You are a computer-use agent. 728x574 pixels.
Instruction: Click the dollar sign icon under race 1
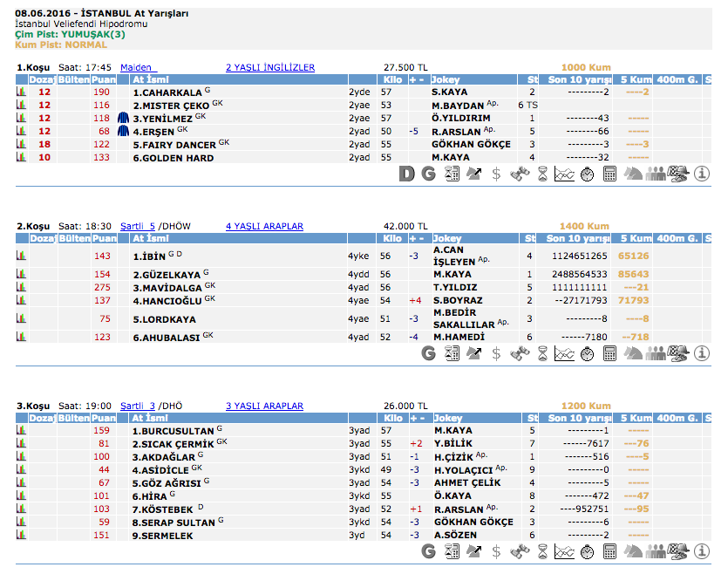point(496,174)
